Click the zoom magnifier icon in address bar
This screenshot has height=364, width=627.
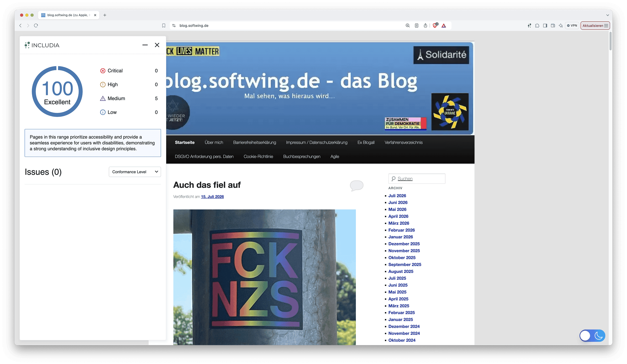click(408, 26)
